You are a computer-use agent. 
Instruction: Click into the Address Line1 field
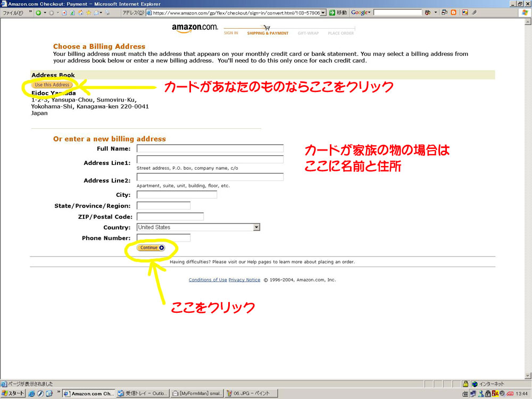coord(210,159)
